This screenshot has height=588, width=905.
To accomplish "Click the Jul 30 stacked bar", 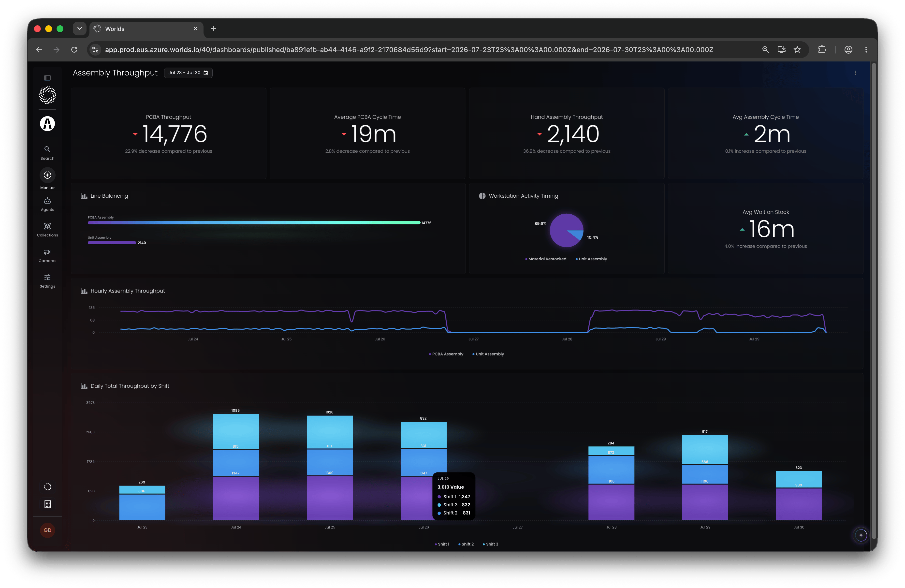I will (799, 496).
